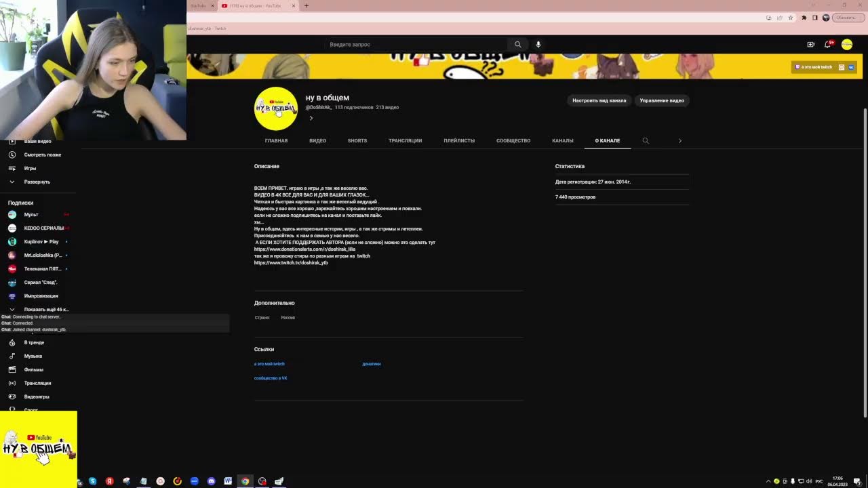The image size is (868, 488).
Task: Open Трансляции in the sidebar
Action: tap(38, 383)
